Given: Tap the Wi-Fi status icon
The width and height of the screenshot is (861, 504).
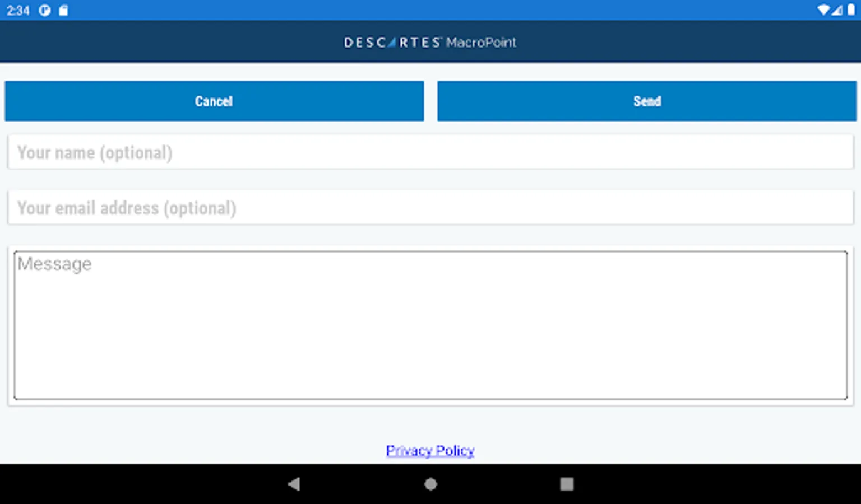Looking at the screenshot, I should click(x=823, y=10).
